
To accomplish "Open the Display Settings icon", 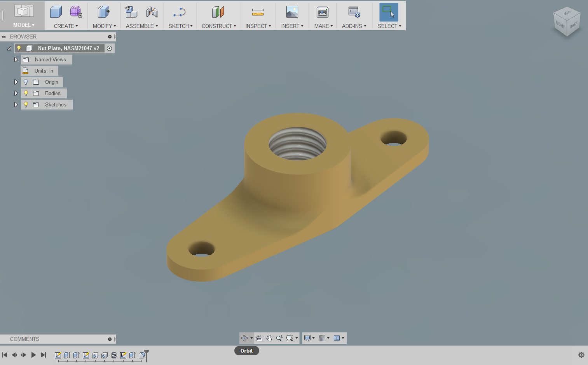I will coord(307,338).
